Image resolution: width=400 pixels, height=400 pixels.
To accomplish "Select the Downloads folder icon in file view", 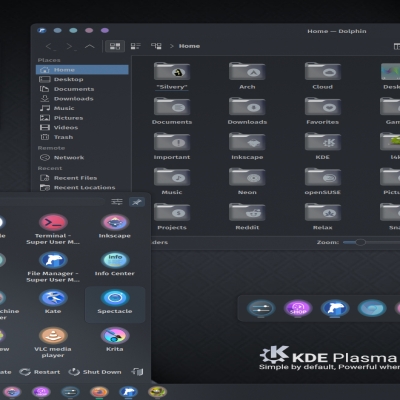I will tap(247, 106).
